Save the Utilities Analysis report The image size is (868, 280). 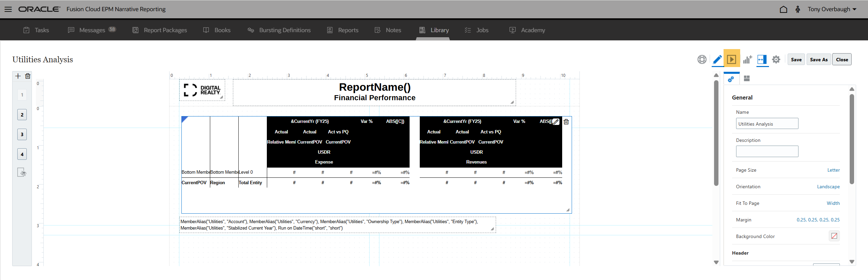point(796,60)
